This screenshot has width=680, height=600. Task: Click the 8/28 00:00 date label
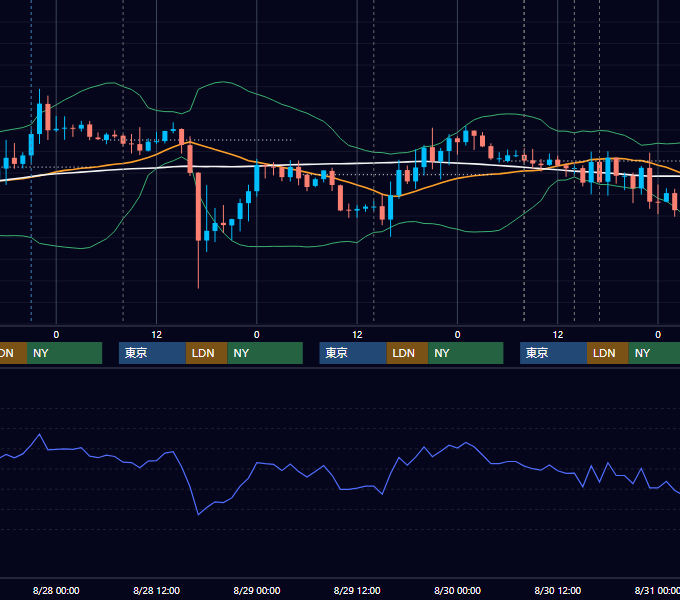[56, 590]
